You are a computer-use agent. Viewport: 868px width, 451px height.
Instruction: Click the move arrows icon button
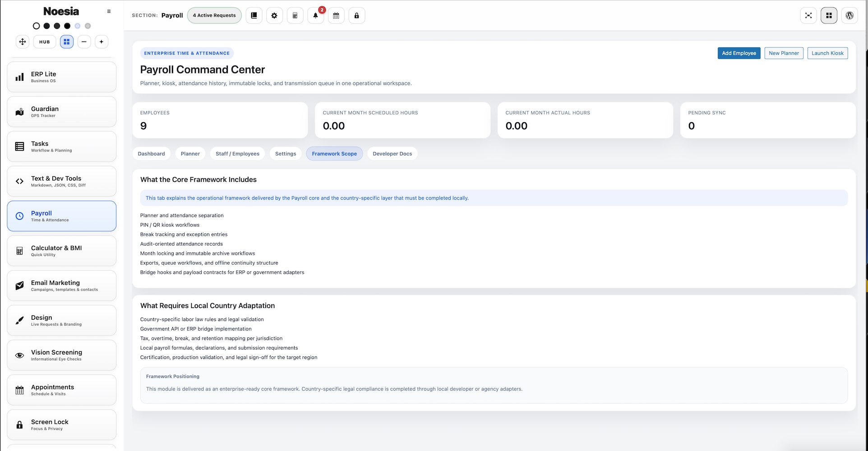pyautogui.click(x=23, y=41)
